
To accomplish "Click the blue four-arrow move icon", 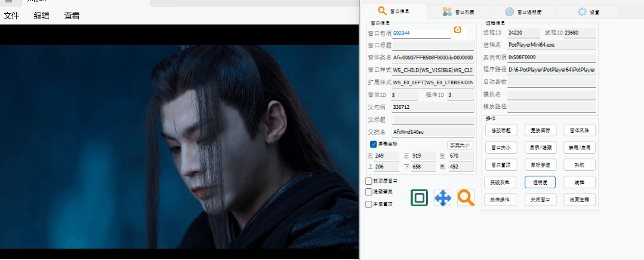I will coord(442,198).
